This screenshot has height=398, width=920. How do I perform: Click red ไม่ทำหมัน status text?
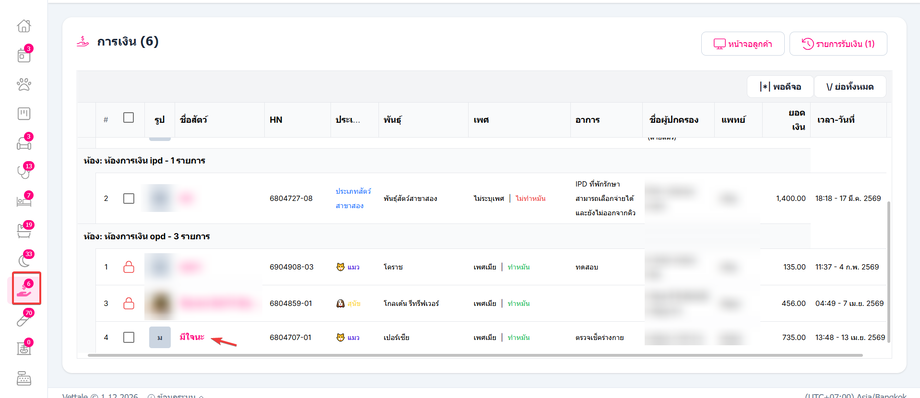click(x=530, y=198)
